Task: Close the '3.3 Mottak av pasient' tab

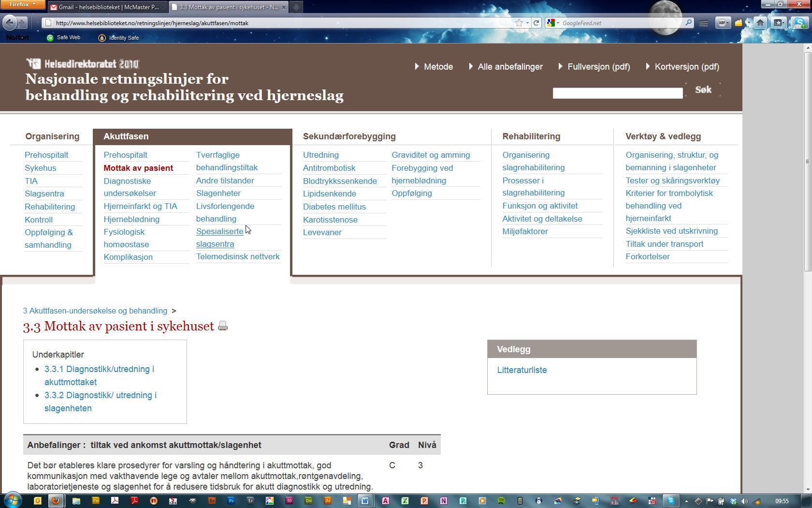Action: coord(283,7)
